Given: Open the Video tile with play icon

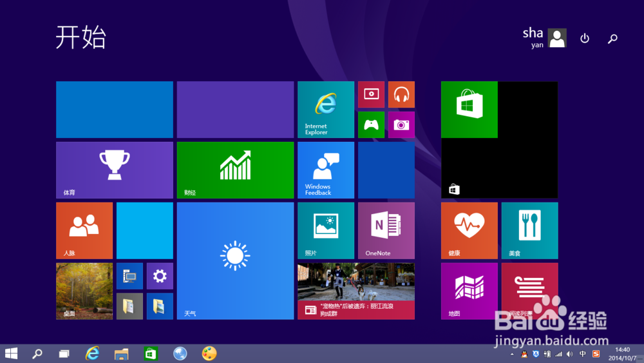Looking at the screenshot, I should (x=371, y=95).
